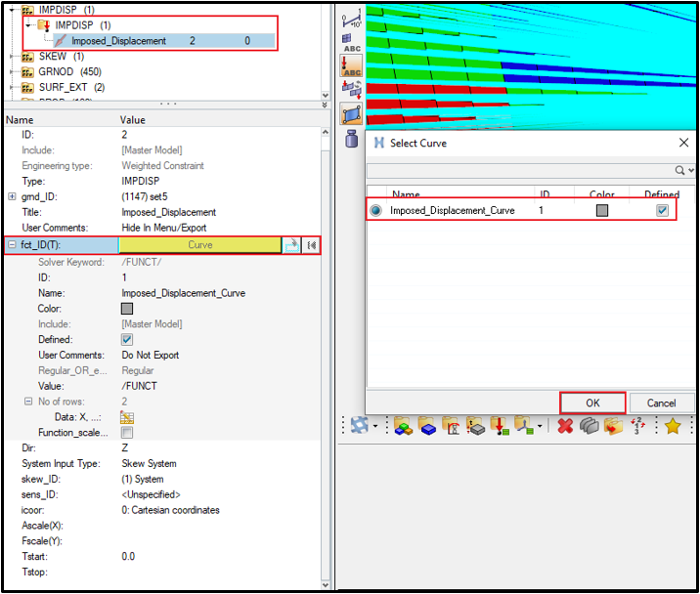Click OK in Select Curve dialog
700x594 pixels.
click(592, 403)
